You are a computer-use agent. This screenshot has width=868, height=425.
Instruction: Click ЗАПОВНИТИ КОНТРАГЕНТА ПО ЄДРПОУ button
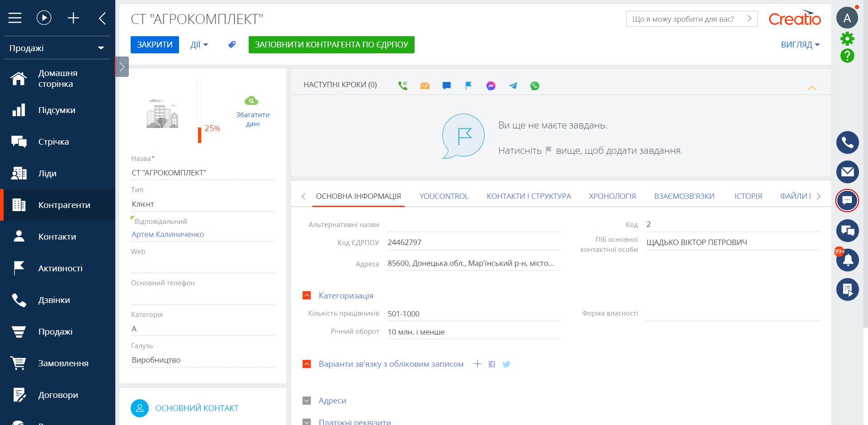tap(331, 45)
